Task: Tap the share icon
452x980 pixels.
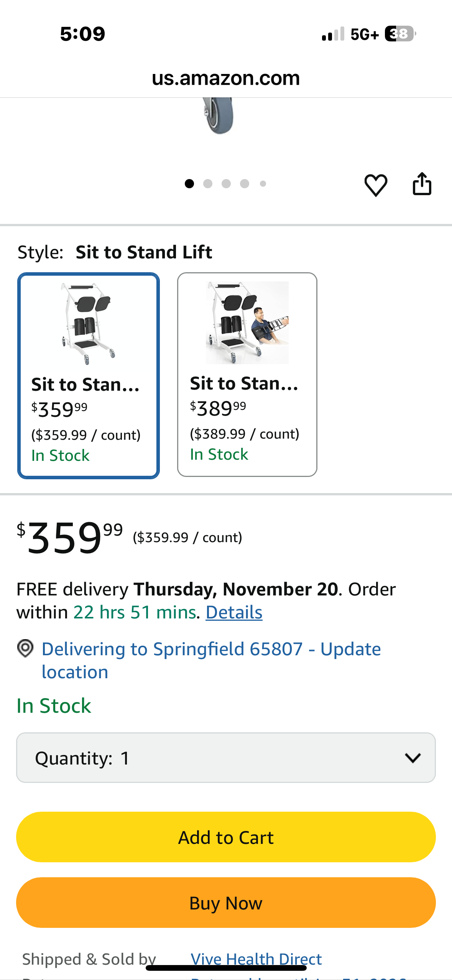Action: 422,184
